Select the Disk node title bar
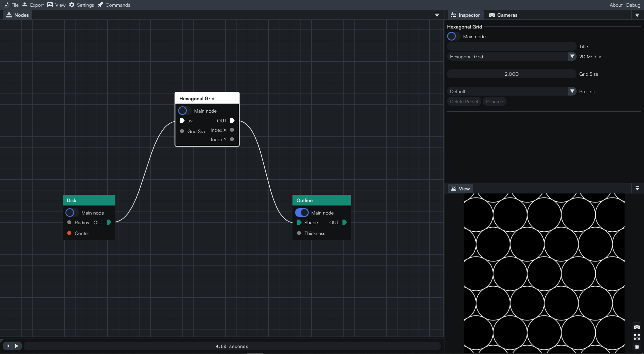644x354 pixels. click(89, 200)
